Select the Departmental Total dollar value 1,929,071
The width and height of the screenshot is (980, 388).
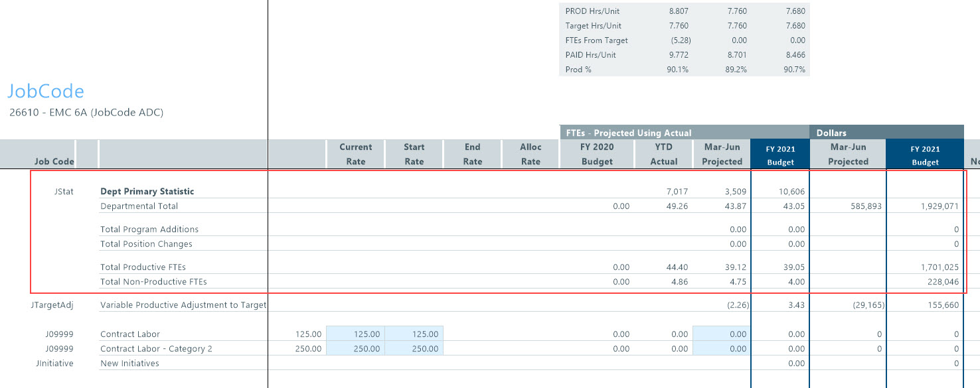click(x=936, y=206)
